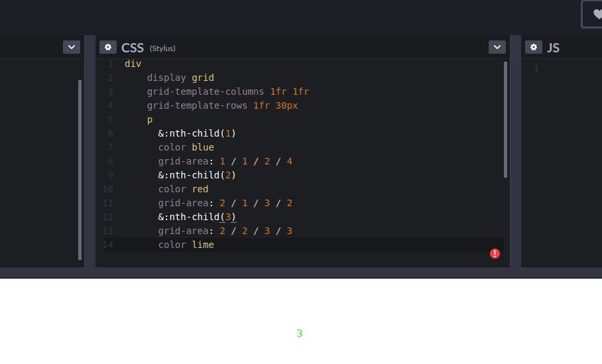
Task: Open JS editor settings gear
Action: [x=534, y=47]
